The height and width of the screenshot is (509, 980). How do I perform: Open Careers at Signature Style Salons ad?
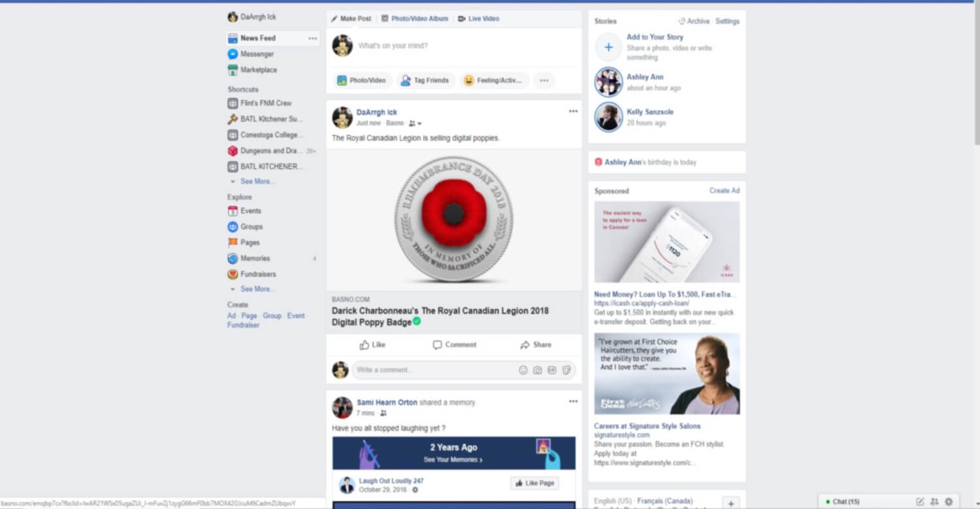coord(647,426)
